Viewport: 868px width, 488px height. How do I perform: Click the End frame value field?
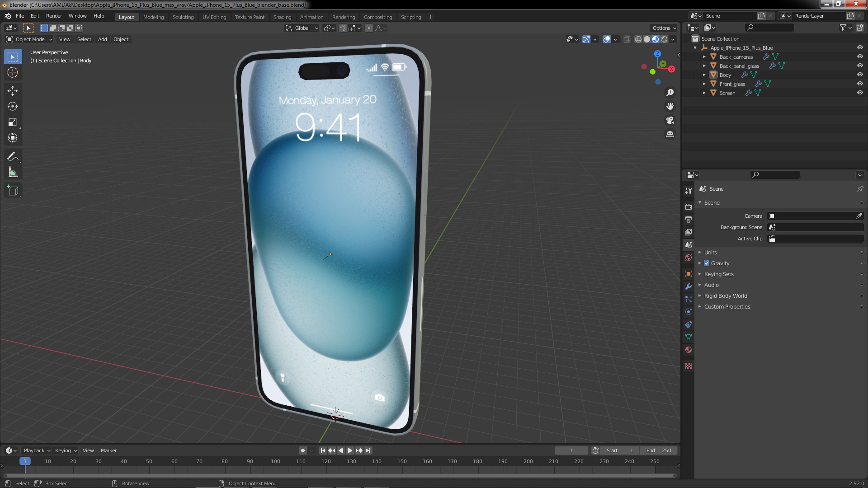(658, 450)
